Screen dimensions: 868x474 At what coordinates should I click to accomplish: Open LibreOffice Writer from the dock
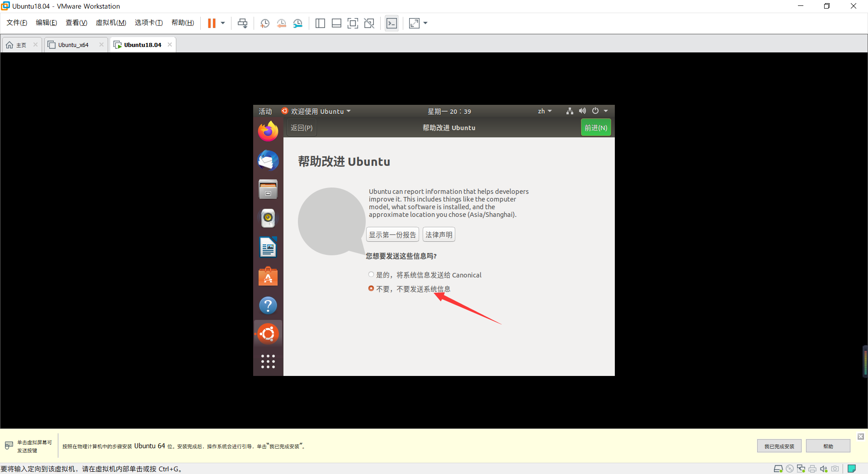click(268, 247)
